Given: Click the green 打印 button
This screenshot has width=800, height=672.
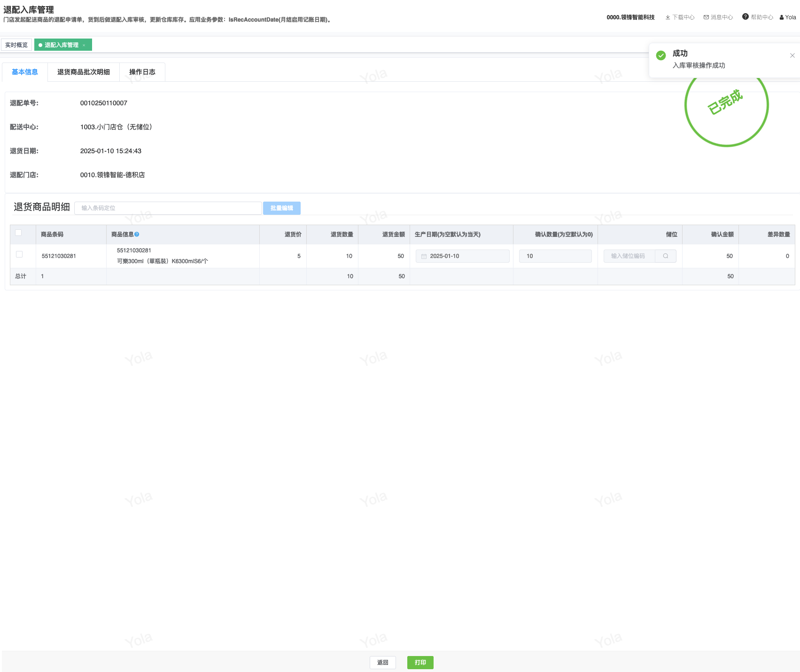Looking at the screenshot, I should pos(420,663).
